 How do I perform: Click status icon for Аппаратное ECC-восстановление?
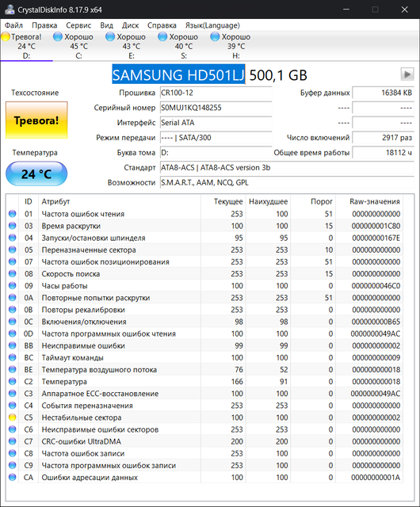coord(13,393)
